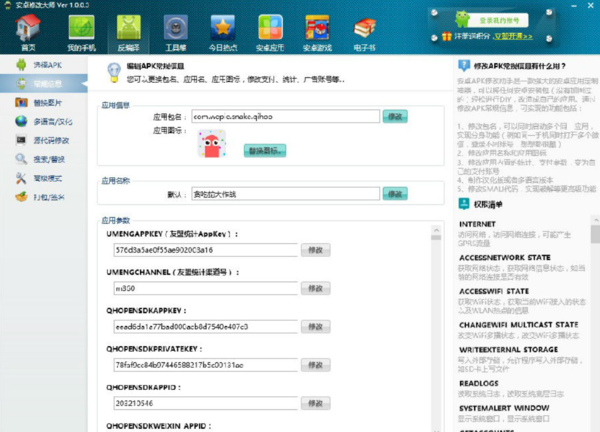
Task: Select the ACCESSWIFI STATE permission
Action: [x=522, y=300]
